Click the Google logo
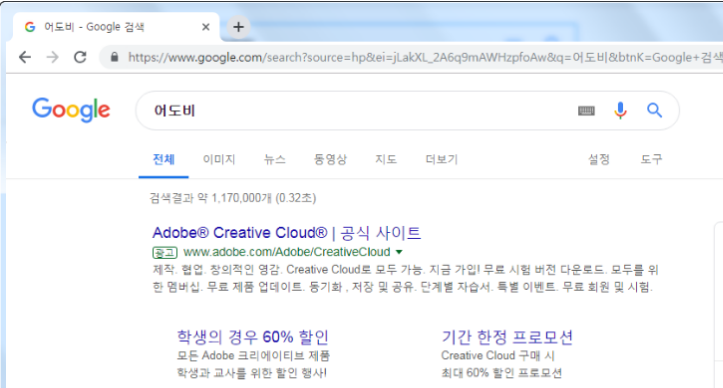The width and height of the screenshot is (723, 388). 71,110
